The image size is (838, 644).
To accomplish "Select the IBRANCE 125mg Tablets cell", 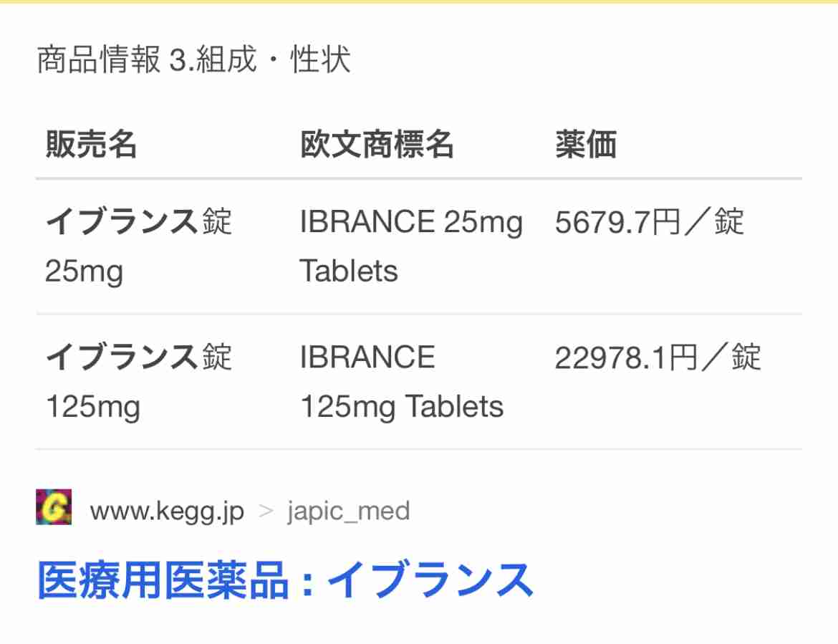I will coord(402,382).
